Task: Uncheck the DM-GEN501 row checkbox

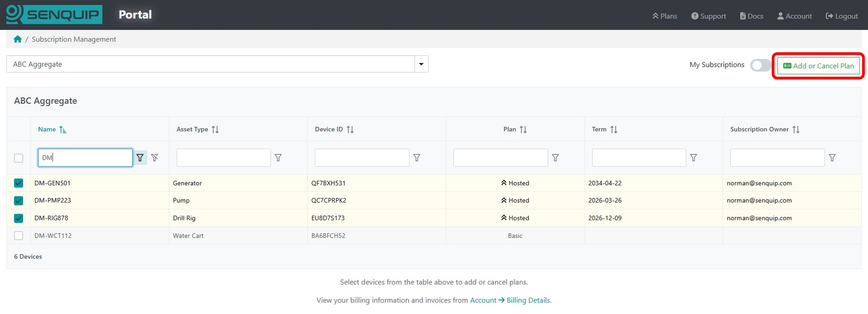Action: [19, 183]
